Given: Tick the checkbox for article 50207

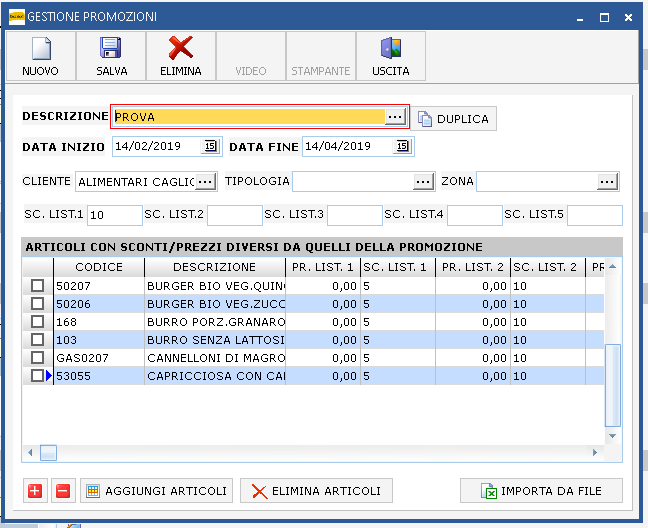Looking at the screenshot, I should (x=38, y=285).
